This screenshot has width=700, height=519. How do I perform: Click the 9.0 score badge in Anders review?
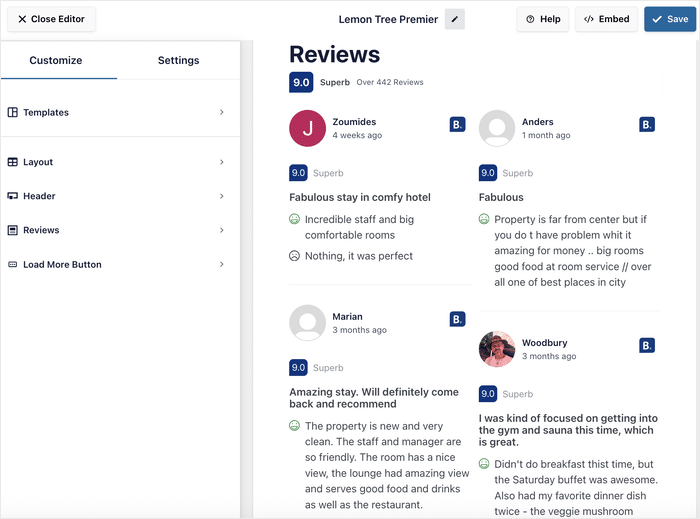click(x=488, y=173)
